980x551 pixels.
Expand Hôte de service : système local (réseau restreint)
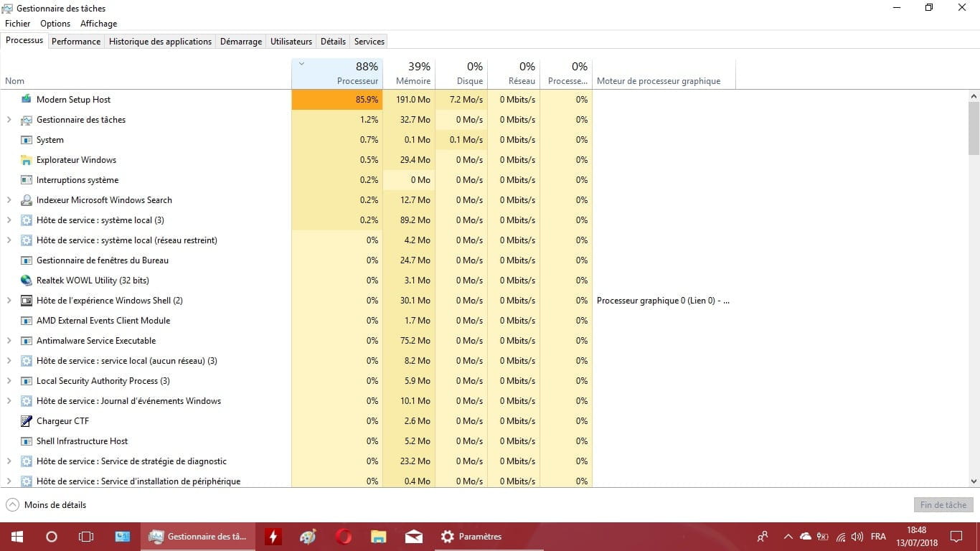pyautogui.click(x=9, y=240)
